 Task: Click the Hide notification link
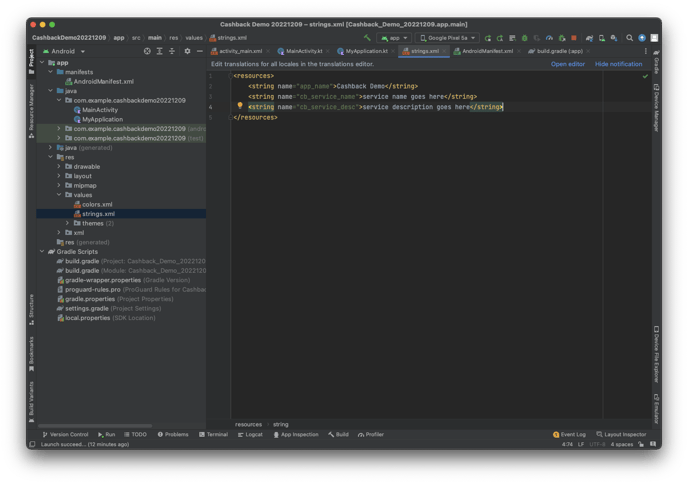click(x=618, y=63)
